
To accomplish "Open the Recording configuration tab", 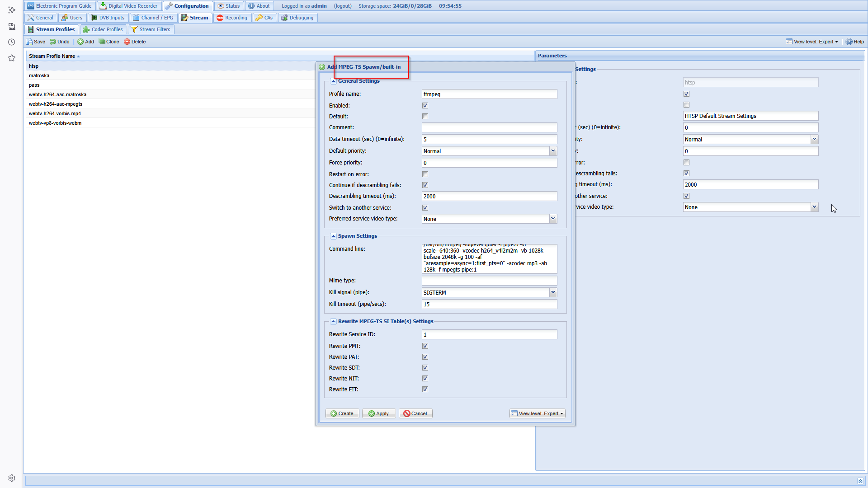I will pyautogui.click(x=231, y=18).
